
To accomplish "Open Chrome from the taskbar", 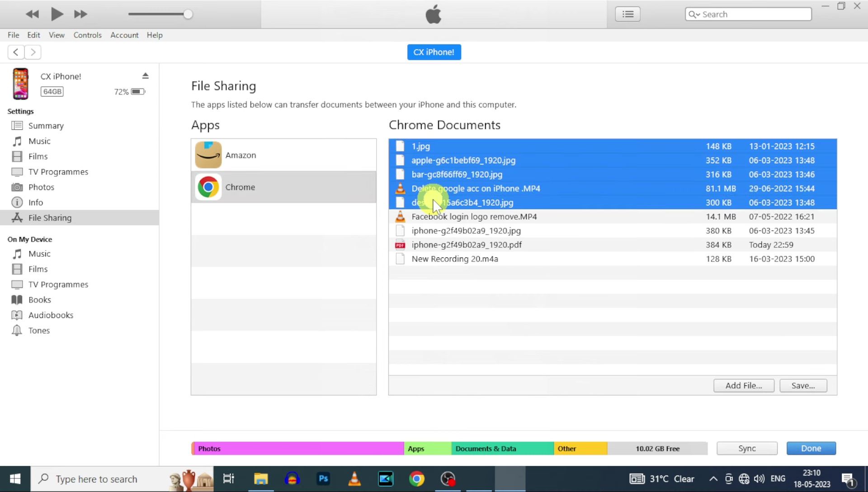I will 417,479.
